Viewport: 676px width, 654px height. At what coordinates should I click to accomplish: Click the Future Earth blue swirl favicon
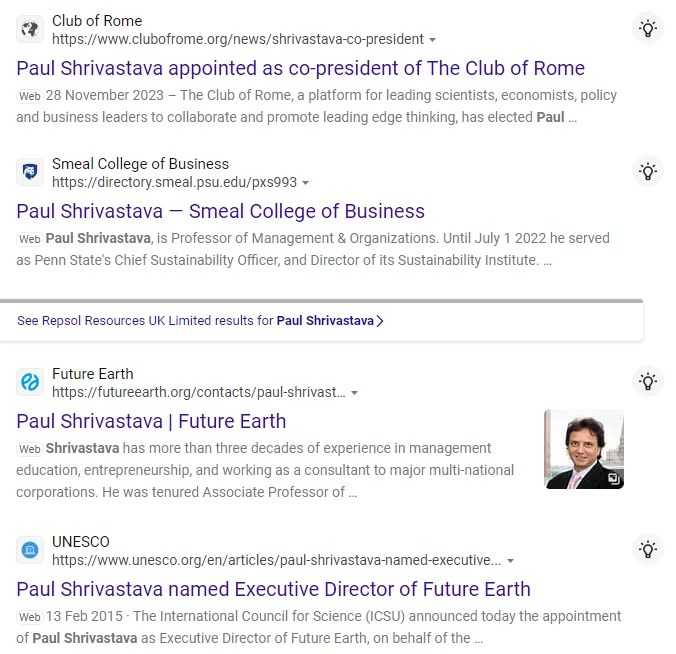(x=30, y=382)
